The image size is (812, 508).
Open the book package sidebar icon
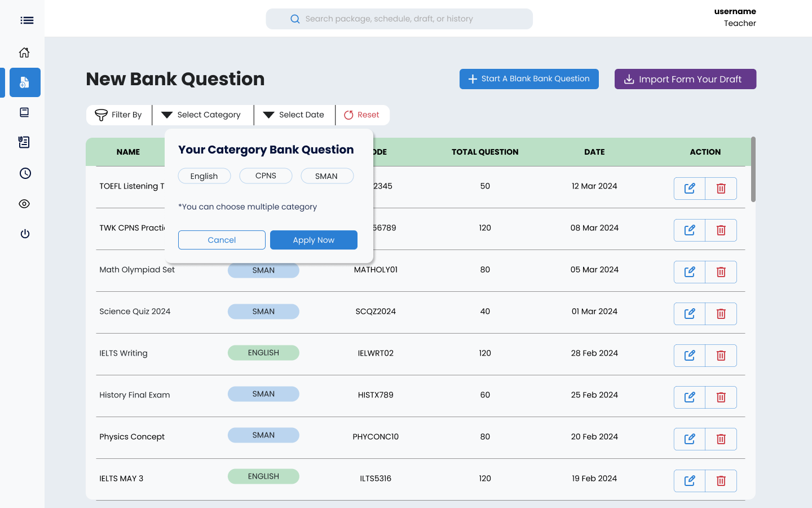tap(24, 112)
